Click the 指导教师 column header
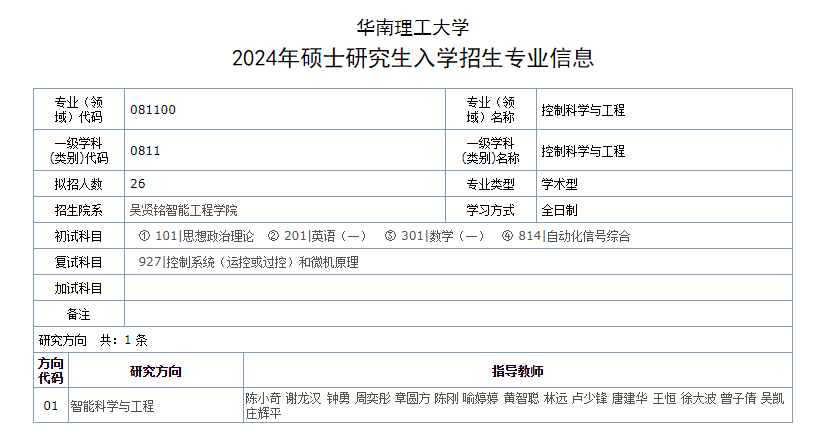Screen dimensions: 819x444 pyautogui.click(x=518, y=371)
